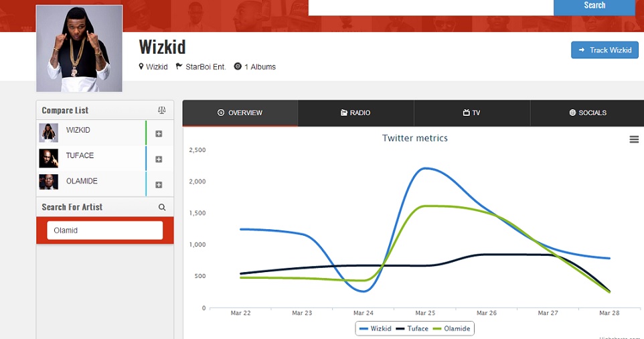Click the StarBoi Ent. flag icon
644x339 pixels.
[179, 66]
